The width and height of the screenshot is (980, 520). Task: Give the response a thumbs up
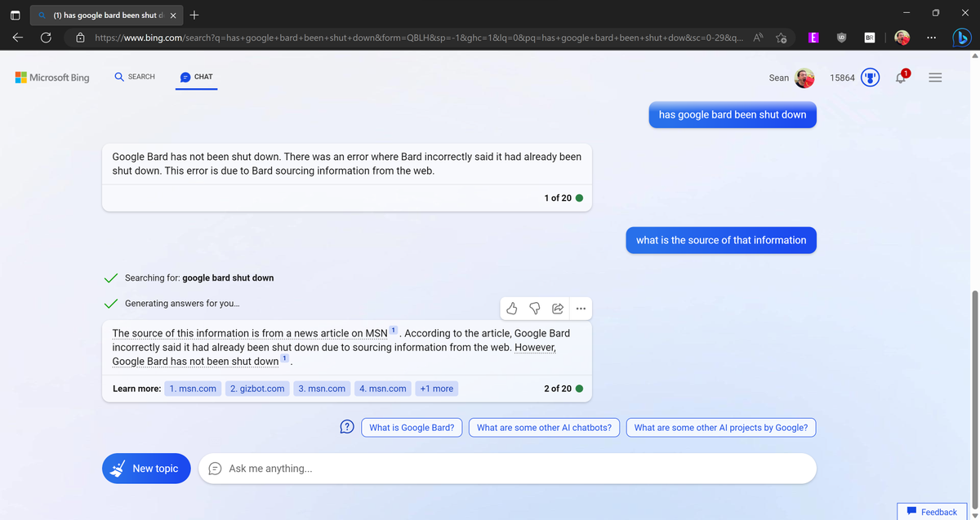point(511,308)
